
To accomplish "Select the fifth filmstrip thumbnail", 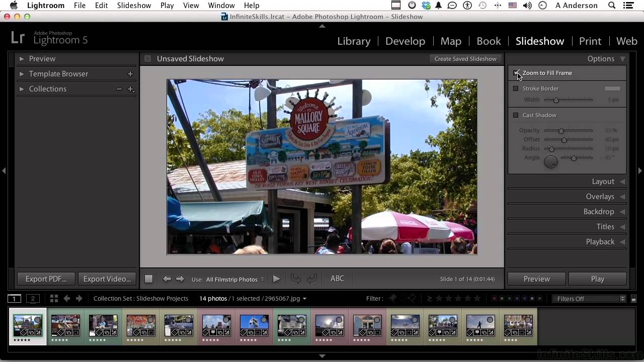I will pos(179,326).
